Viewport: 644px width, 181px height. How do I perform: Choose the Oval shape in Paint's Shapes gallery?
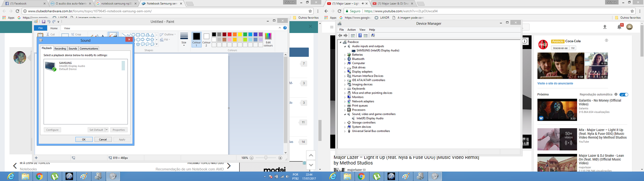pos(133,35)
